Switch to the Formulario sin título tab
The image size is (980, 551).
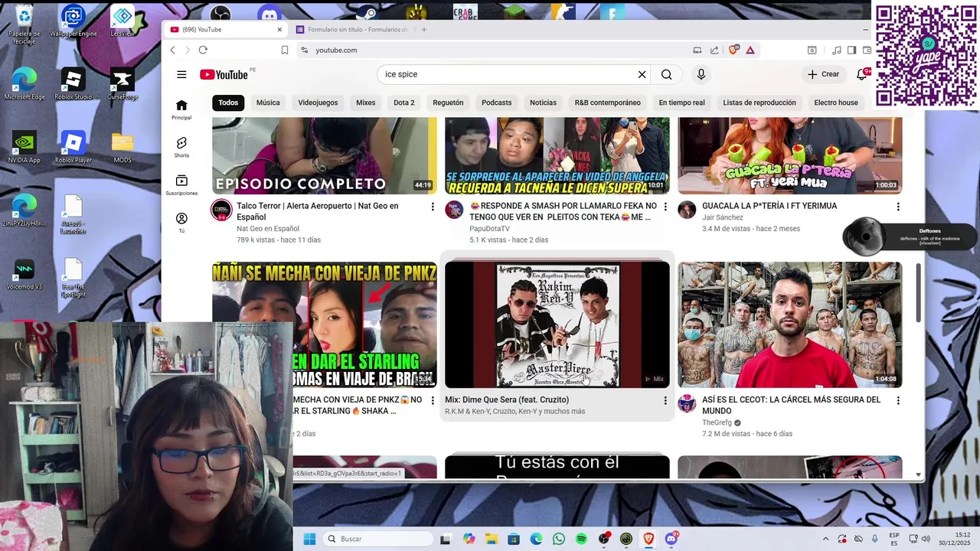352,30
